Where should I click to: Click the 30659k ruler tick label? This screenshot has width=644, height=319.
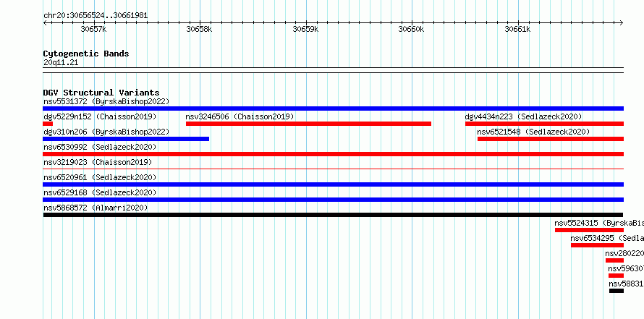[305, 29]
